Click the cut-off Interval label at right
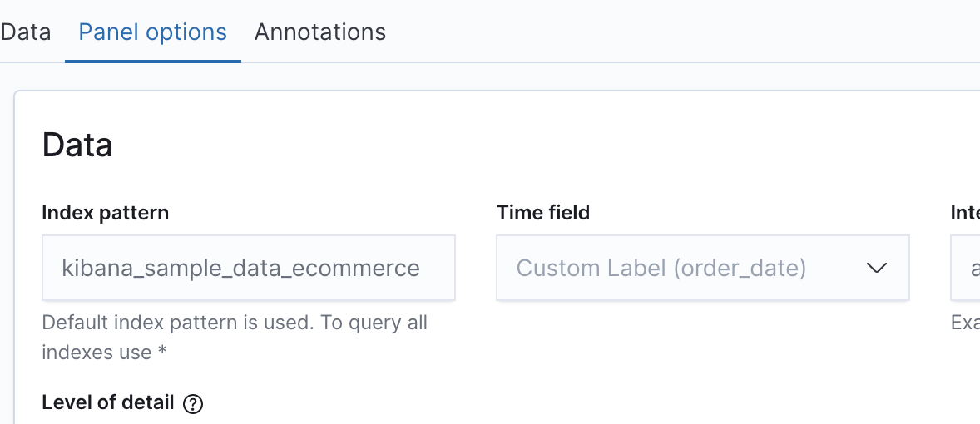 tap(965, 213)
